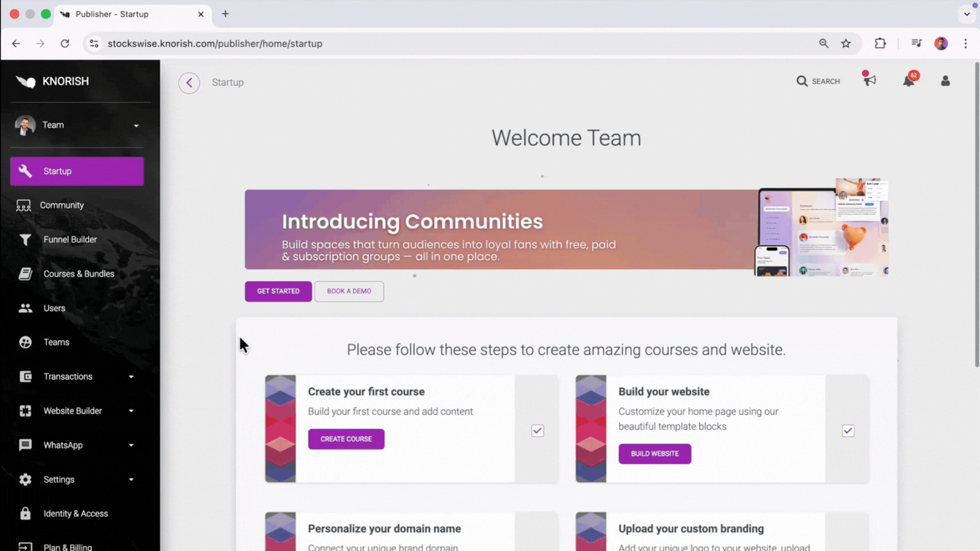Viewport: 980px width, 551px height.
Task: Expand the Team account dropdown
Action: (x=136, y=126)
